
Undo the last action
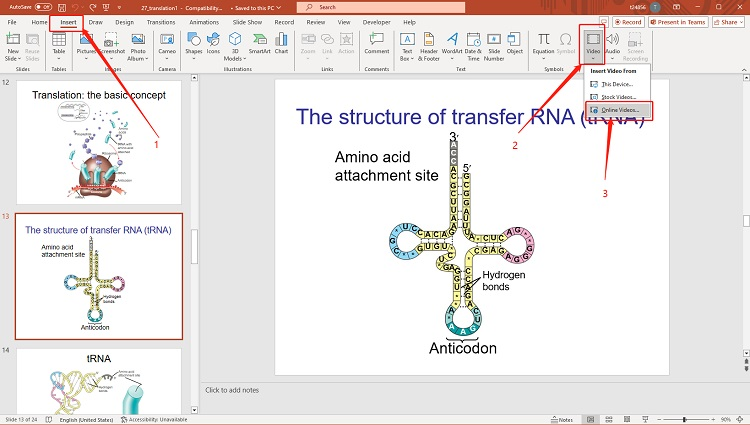(x=76, y=7)
